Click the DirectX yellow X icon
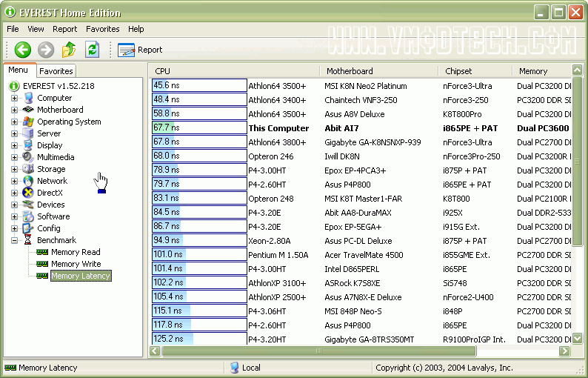Image resolution: width=588 pixels, height=378 pixels. [x=28, y=193]
